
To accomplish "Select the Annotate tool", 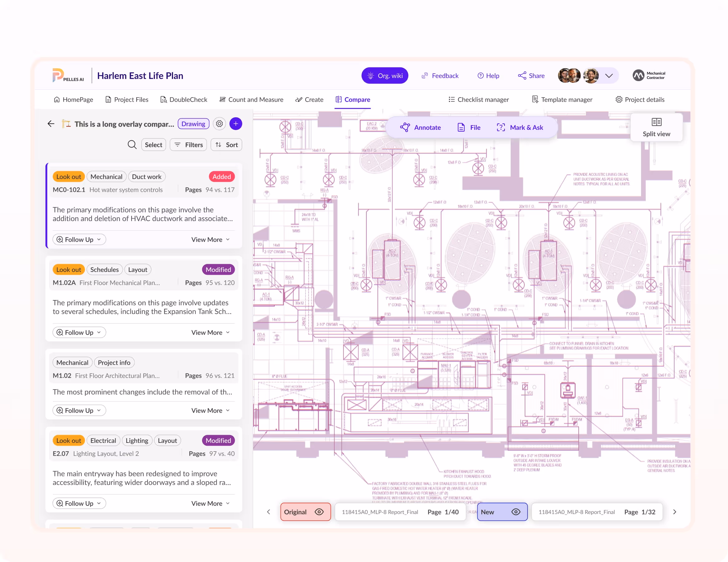I will pyautogui.click(x=420, y=128).
